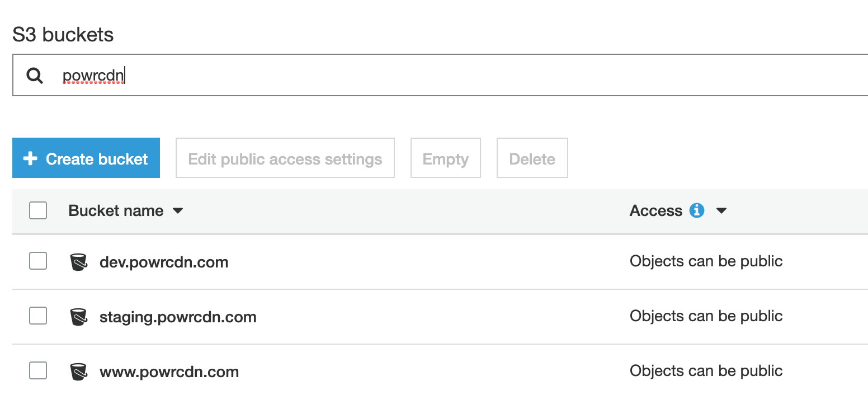Screen dimensions: 868x404
Task: Open the dev.powrcdn.com bucket
Action: point(164,262)
